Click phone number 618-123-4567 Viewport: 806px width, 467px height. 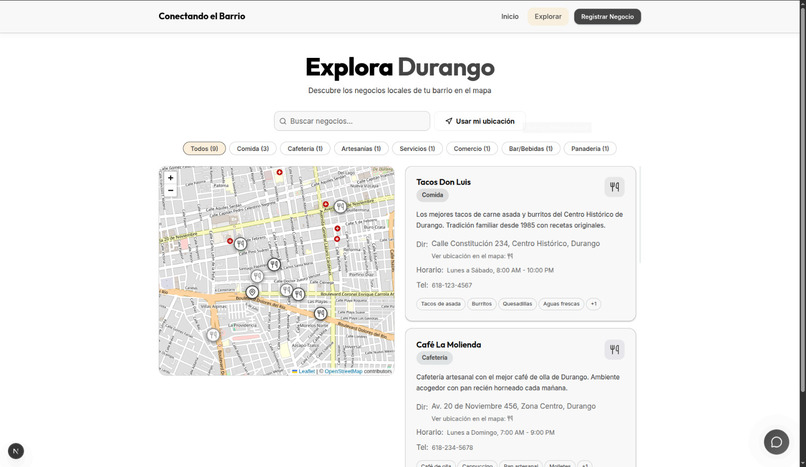click(x=452, y=285)
